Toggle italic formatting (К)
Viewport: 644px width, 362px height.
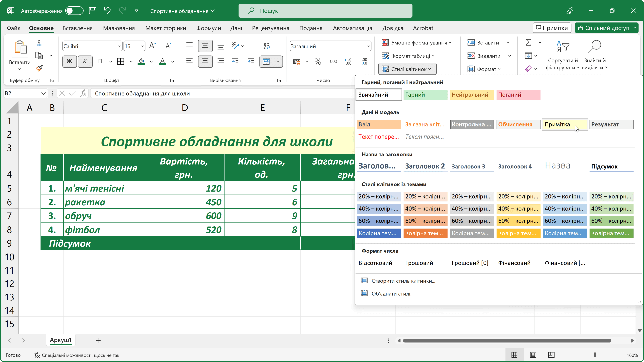point(85,61)
